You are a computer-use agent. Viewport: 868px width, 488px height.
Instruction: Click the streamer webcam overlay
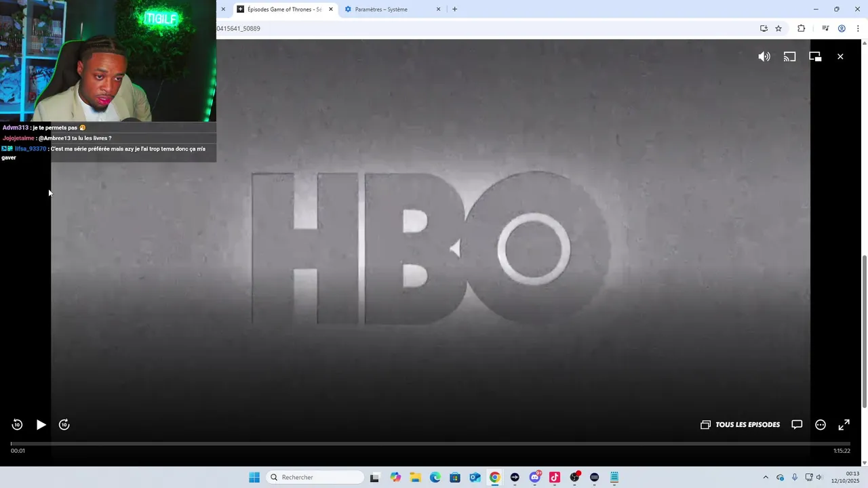click(108, 61)
